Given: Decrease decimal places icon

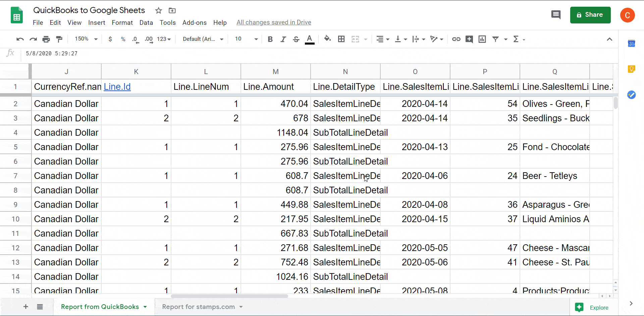Looking at the screenshot, I should [136, 40].
